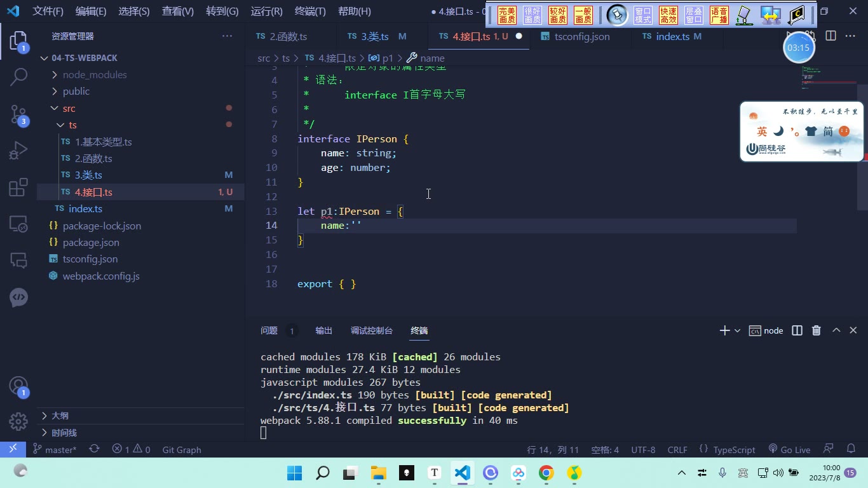Open the 终端(T) menu
This screenshot has width=868, height=488.
310,11
